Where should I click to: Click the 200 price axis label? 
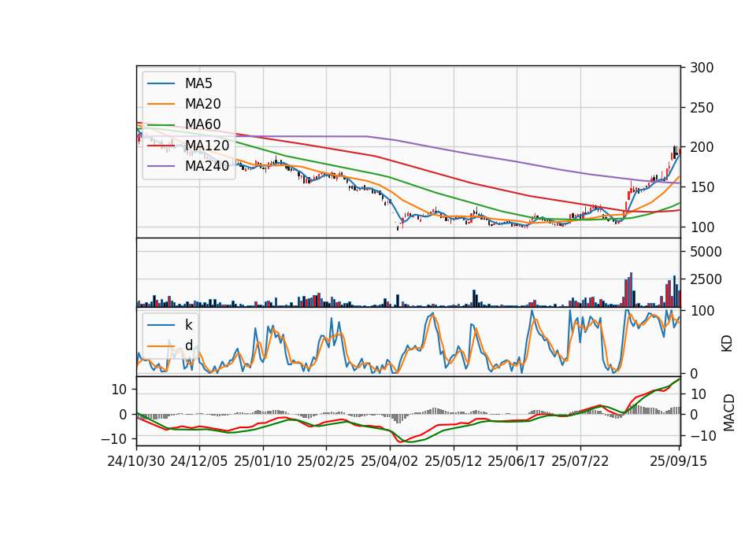point(702,147)
